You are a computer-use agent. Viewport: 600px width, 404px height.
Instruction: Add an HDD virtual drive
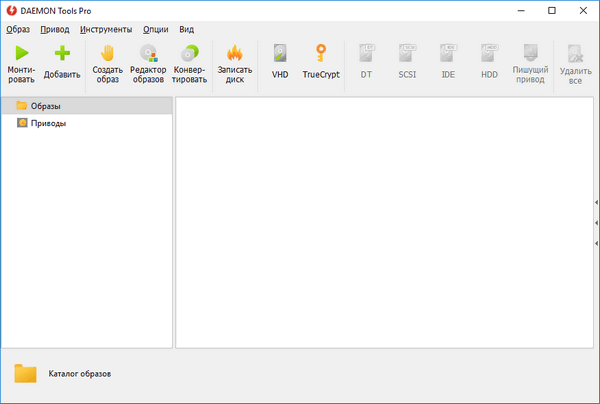pos(489,53)
